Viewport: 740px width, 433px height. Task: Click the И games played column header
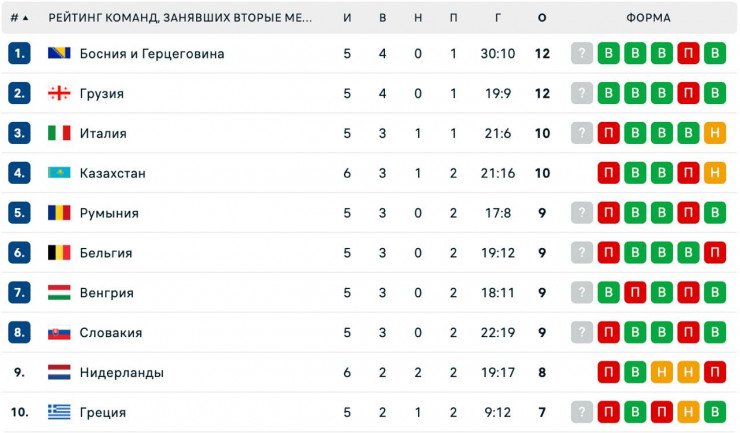tap(347, 18)
